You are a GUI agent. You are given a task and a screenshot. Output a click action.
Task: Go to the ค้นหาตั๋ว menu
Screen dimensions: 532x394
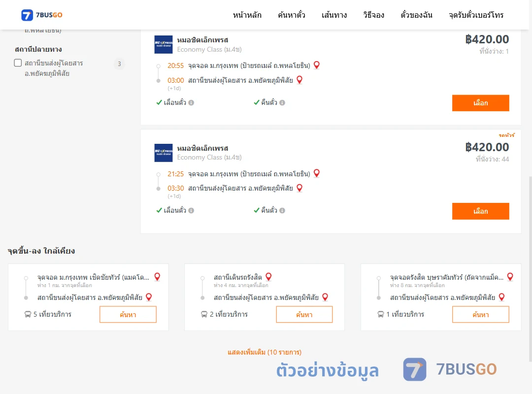(292, 15)
